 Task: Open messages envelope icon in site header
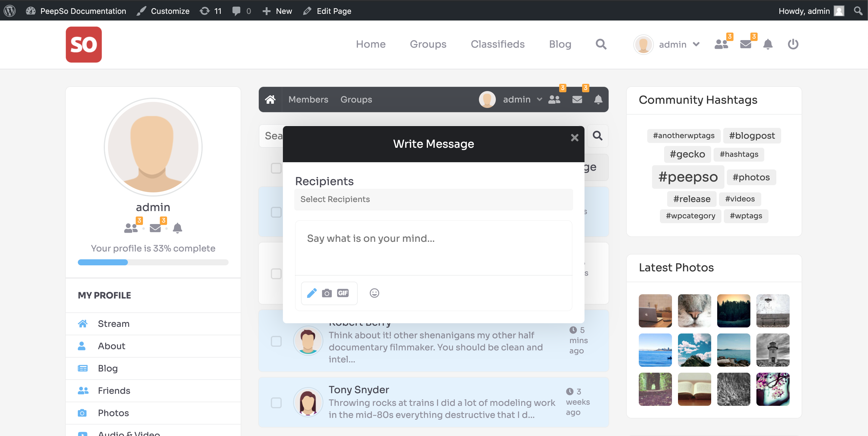[745, 44]
